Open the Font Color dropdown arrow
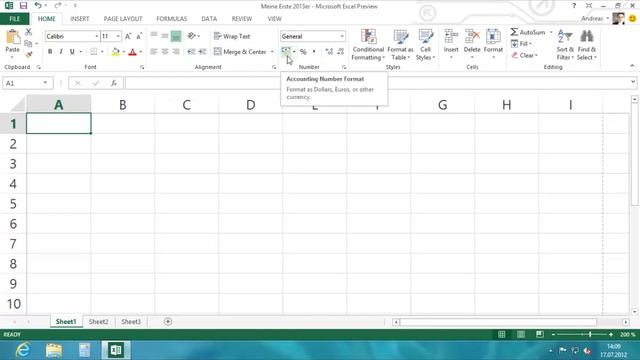The image size is (640, 360). point(141,52)
